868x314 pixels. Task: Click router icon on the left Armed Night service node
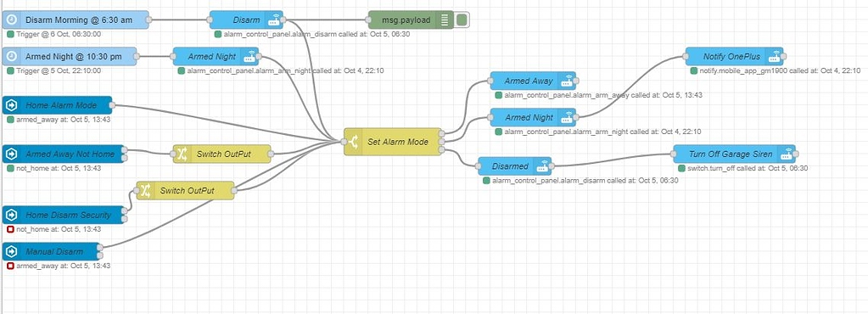point(250,57)
